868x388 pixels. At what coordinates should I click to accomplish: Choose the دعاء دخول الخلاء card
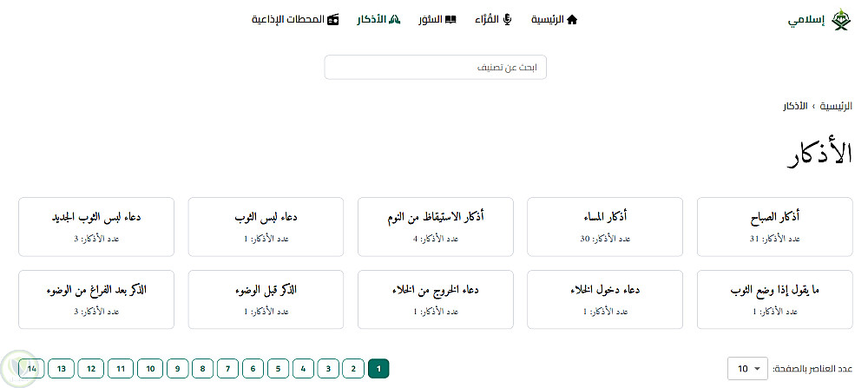[605, 299]
